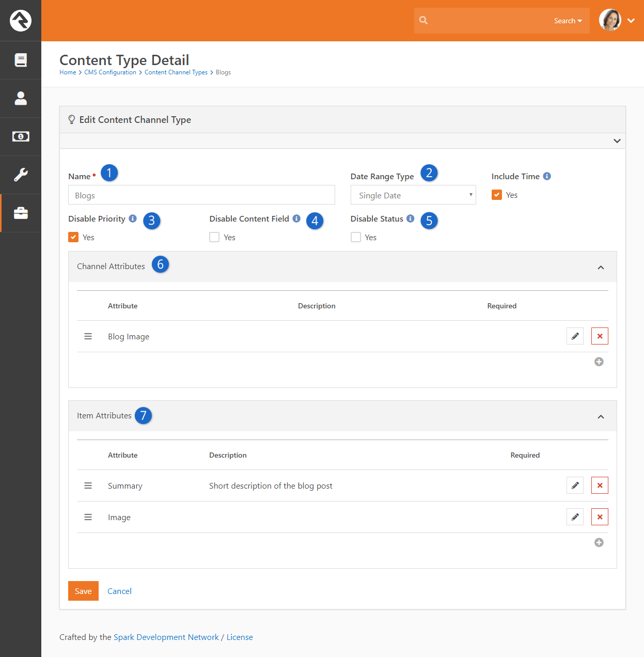This screenshot has width=644, height=657.
Task: Collapse the Item Attributes panel
Action: [x=601, y=416]
